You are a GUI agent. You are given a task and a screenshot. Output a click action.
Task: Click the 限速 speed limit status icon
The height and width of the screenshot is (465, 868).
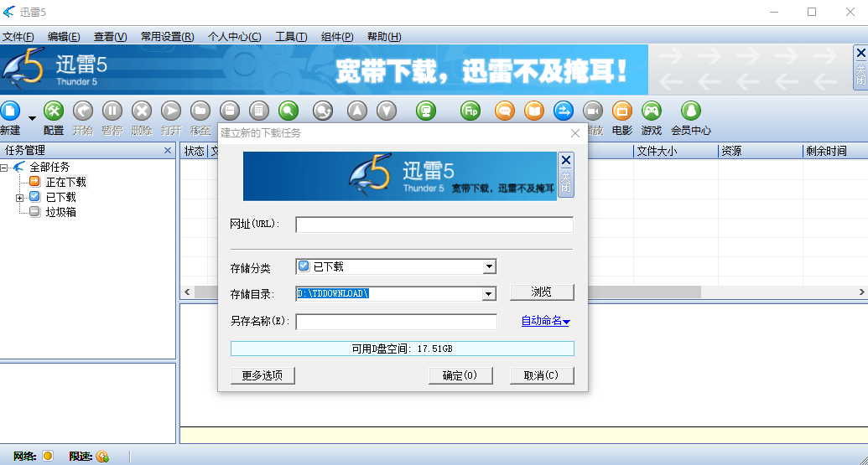point(102,456)
